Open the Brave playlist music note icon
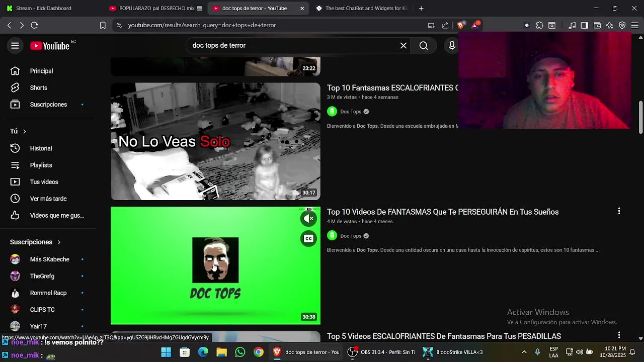 point(572,25)
